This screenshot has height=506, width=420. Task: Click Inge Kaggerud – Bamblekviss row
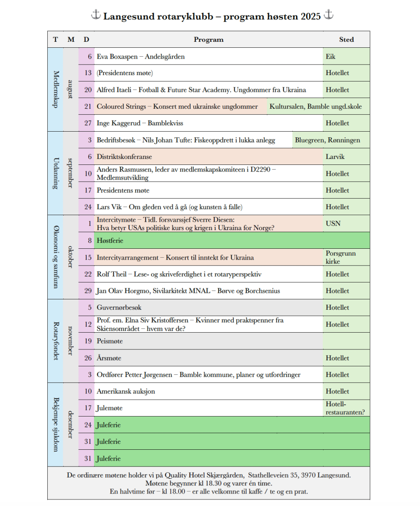pos(140,123)
